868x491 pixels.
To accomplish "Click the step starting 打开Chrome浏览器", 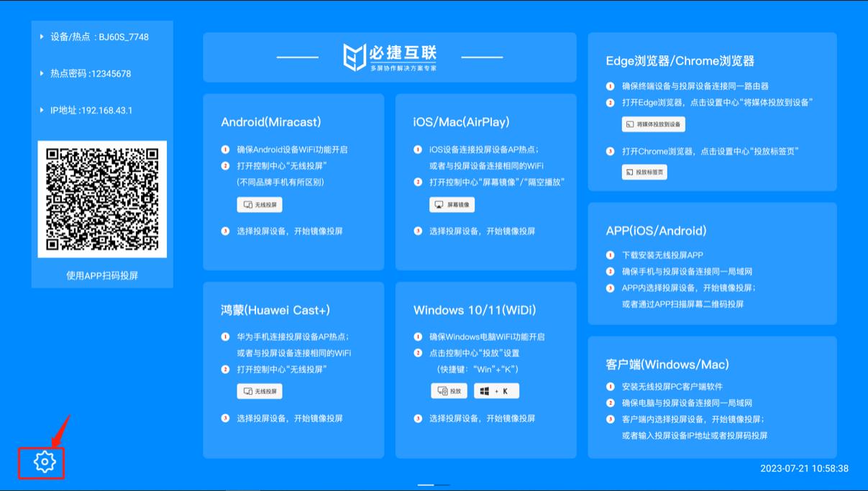I will [711, 151].
